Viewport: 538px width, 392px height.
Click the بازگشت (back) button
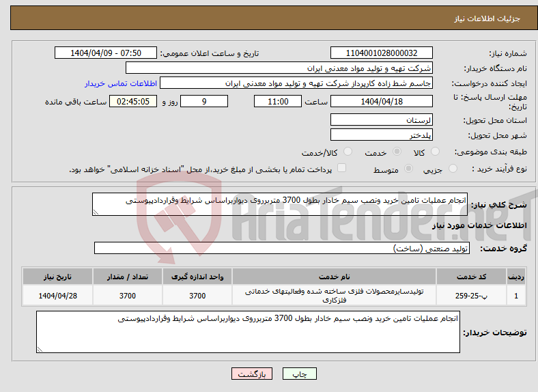(x=252, y=374)
